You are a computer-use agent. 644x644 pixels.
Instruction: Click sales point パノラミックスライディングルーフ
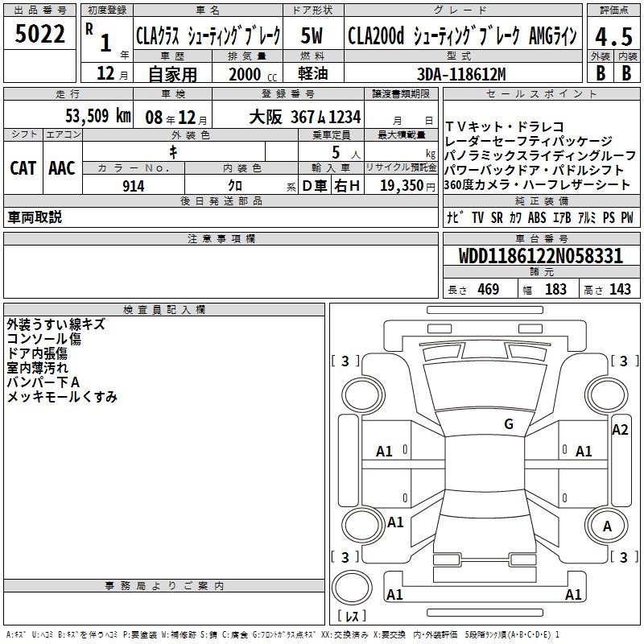(540, 155)
